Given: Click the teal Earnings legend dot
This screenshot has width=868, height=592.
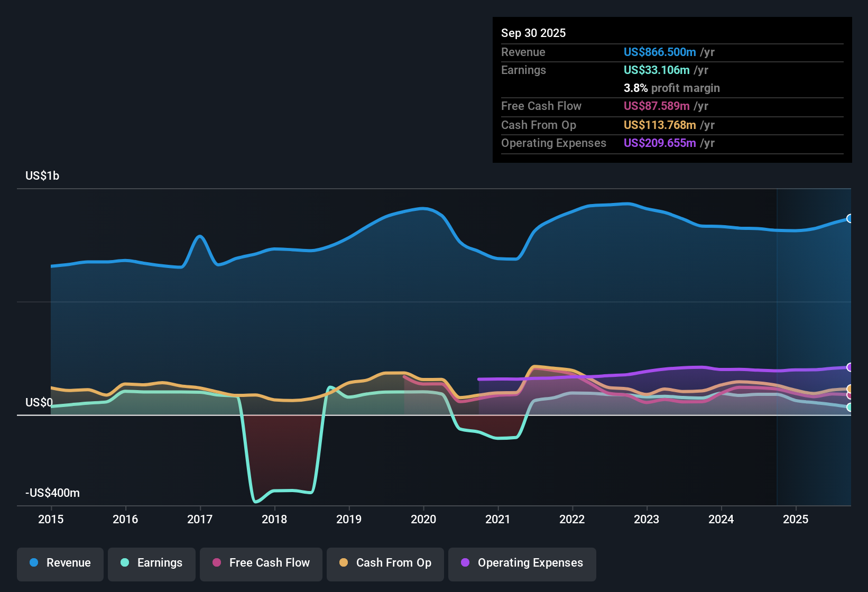Looking at the screenshot, I should tap(124, 563).
